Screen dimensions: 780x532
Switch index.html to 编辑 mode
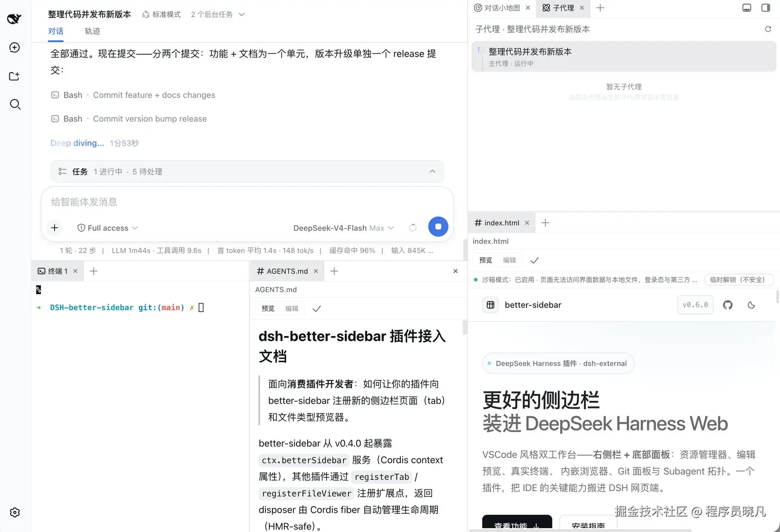tap(509, 260)
